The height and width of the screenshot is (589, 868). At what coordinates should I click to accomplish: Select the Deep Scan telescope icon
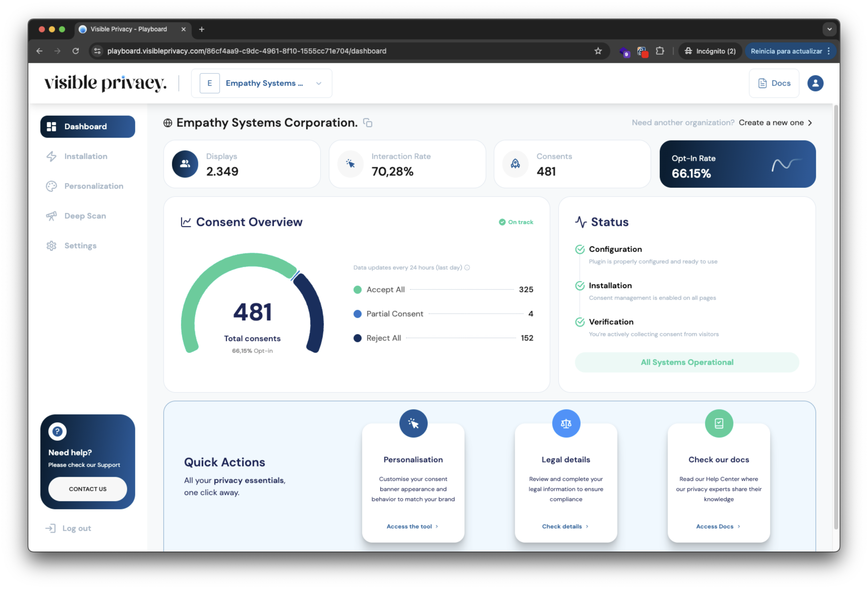point(51,216)
